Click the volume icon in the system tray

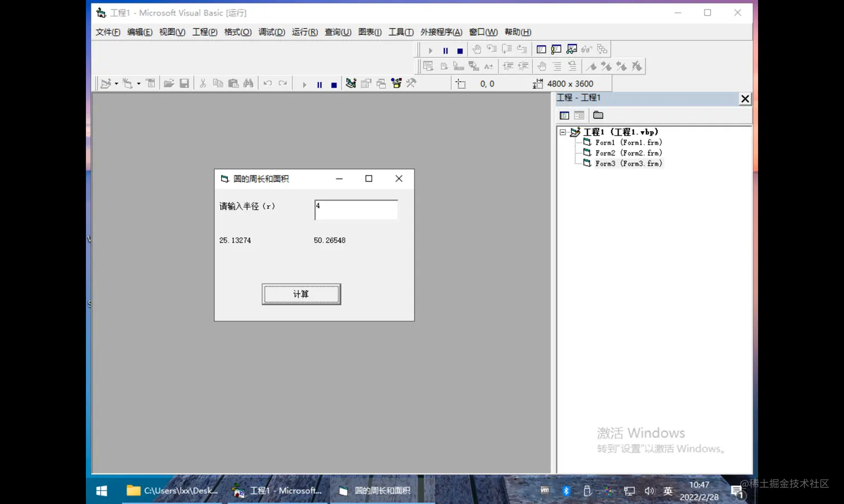click(x=649, y=491)
